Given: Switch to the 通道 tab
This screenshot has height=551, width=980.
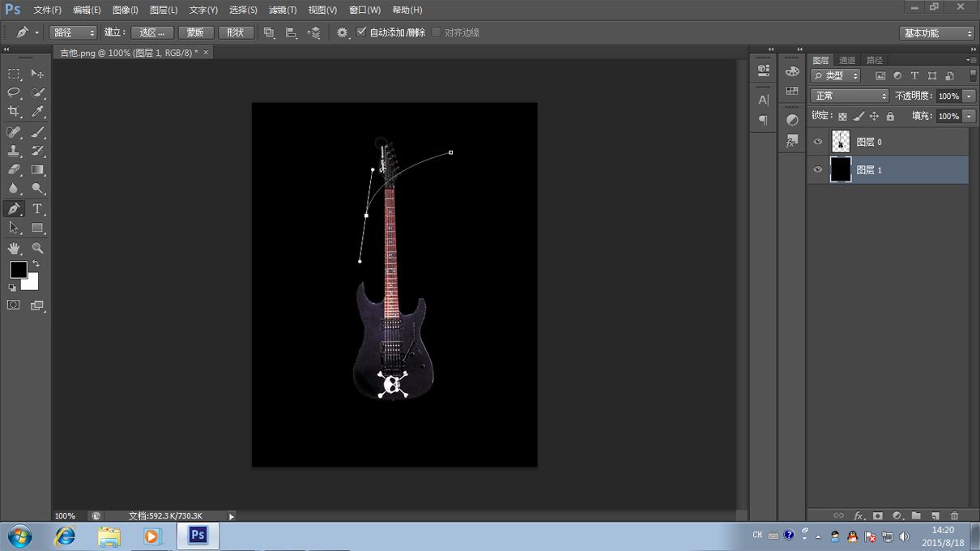Looking at the screenshot, I should (x=847, y=60).
